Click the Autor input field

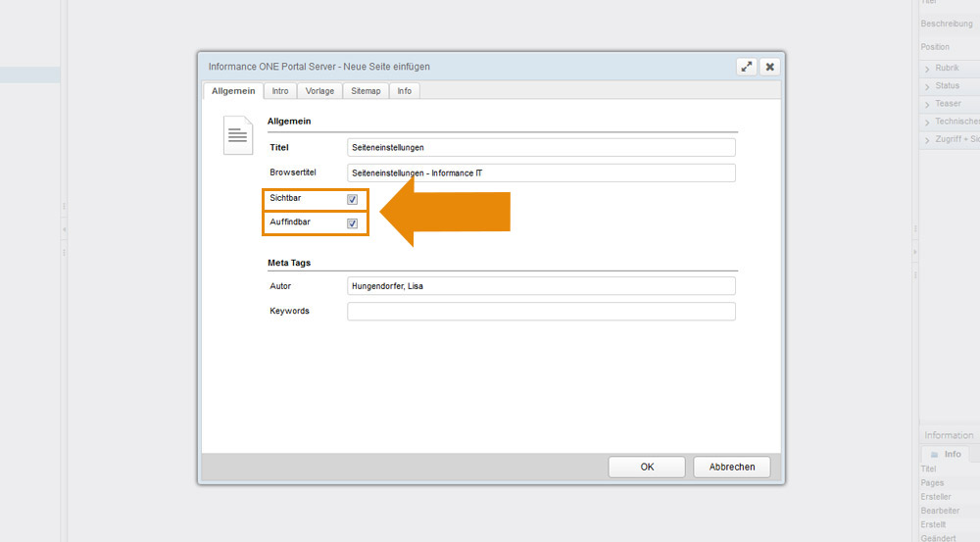point(541,286)
